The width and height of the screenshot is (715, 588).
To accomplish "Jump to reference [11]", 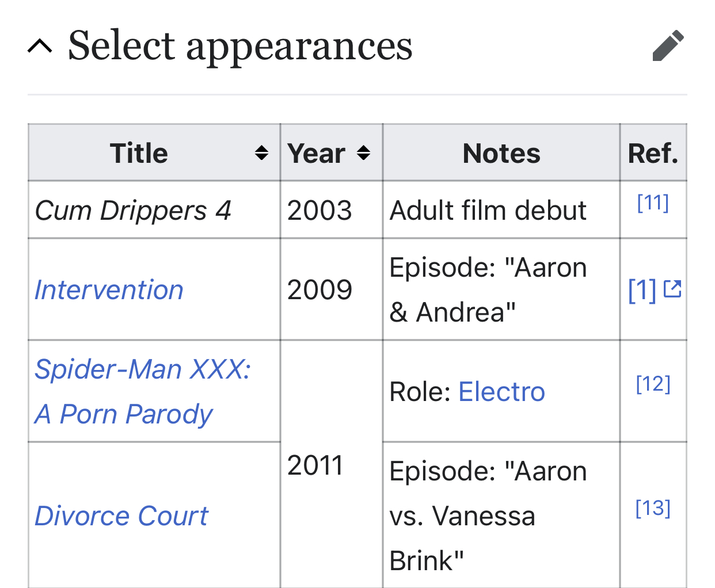I will pos(653,203).
